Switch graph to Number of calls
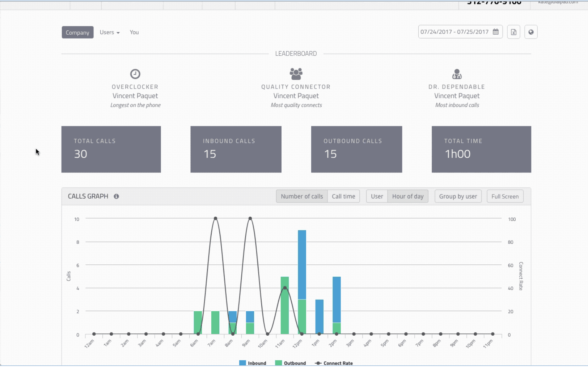Image resolution: width=588 pixels, height=368 pixels. 302,196
